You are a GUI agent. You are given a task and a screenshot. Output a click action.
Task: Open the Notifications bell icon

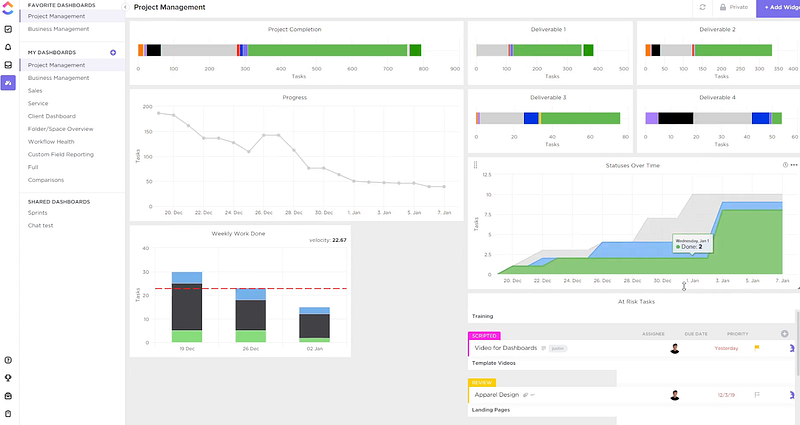(8, 47)
